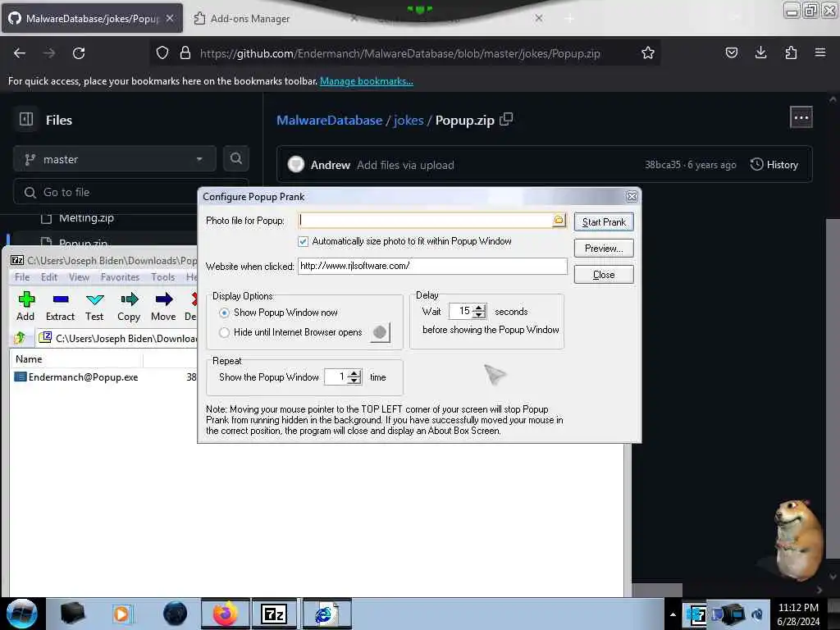
Task: Open Windows Media Player from taskbar
Action: [x=121, y=614]
